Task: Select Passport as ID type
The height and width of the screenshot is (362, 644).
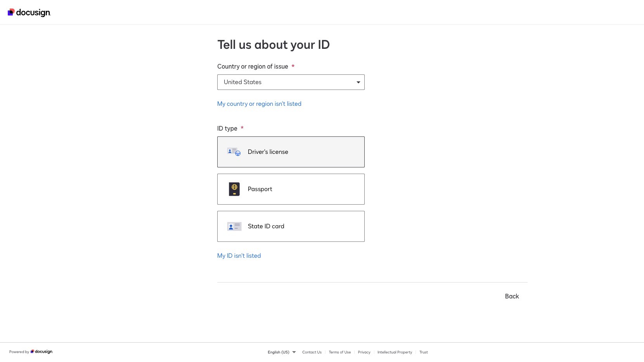Action: point(291,189)
